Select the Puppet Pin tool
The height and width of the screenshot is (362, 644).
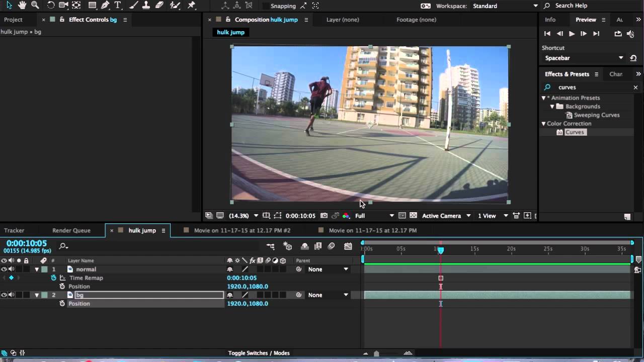pyautogui.click(x=191, y=6)
